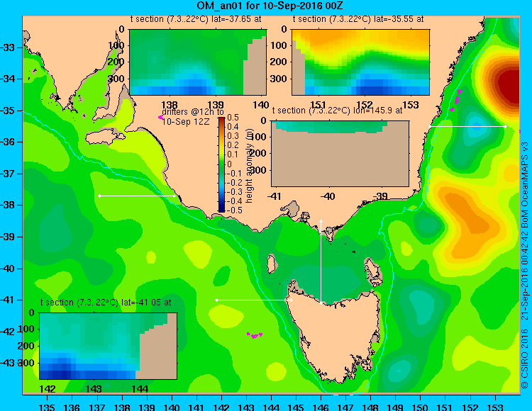Click latitude label -33 on the left axis
The height and width of the screenshot is (411, 532).
tap(8, 47)
